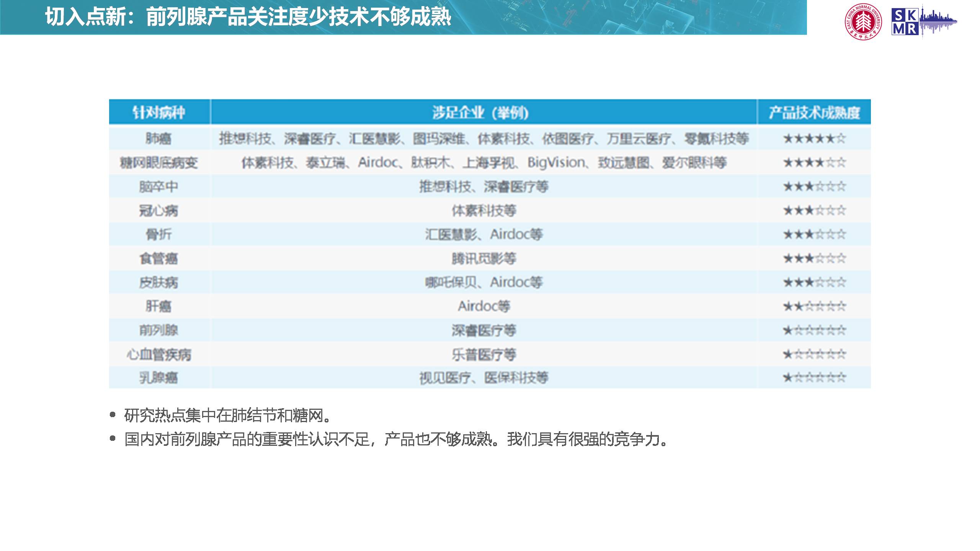Select the 产品技术成熟度 column header
Viewport: 980px width, 551px height.
point(814,112)
